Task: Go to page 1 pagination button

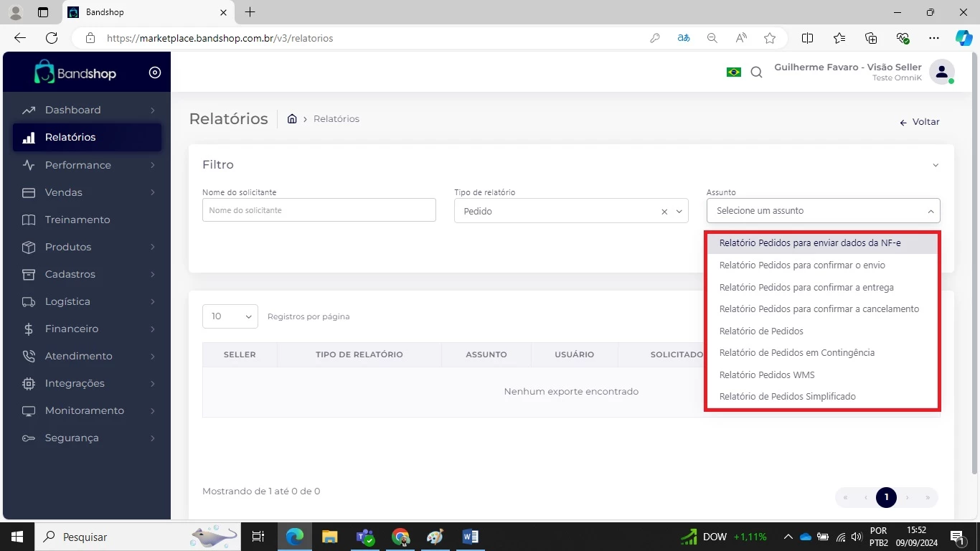Action: point(886,497)
